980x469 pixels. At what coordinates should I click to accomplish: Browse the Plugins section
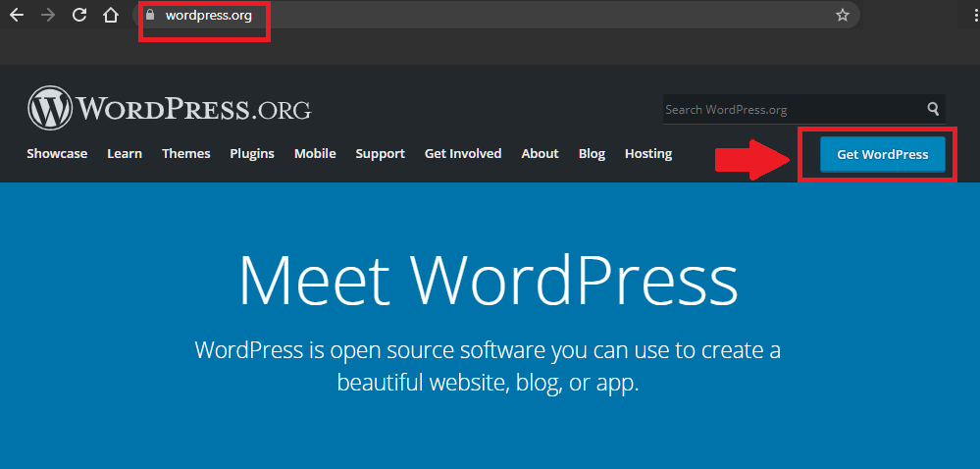[x=252, y=154]
